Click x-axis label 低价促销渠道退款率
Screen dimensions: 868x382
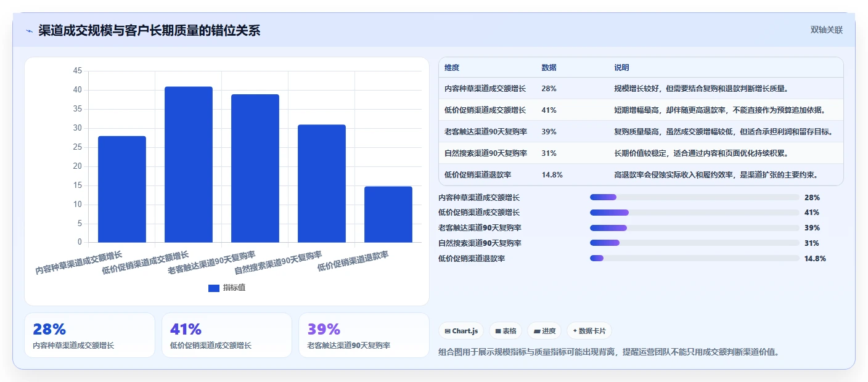tap(353, 261)
